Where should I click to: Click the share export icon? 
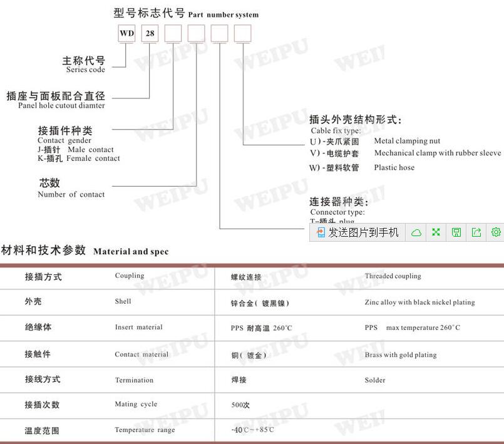click(x=476, y=232)
